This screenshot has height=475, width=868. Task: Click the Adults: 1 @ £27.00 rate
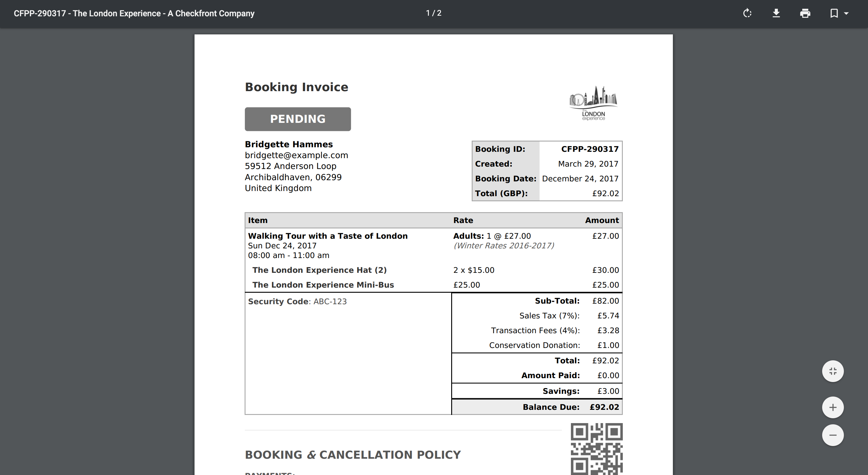(492, 236)
